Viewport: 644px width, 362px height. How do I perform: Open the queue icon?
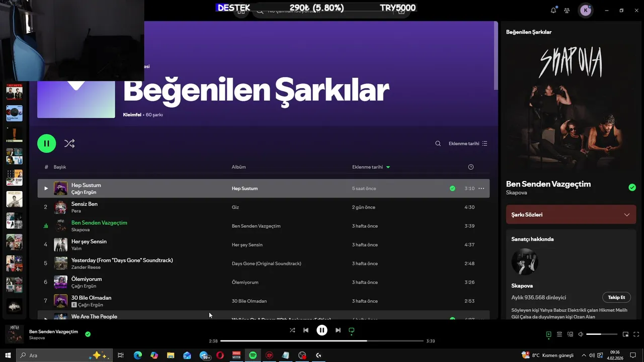coord(559,334)
